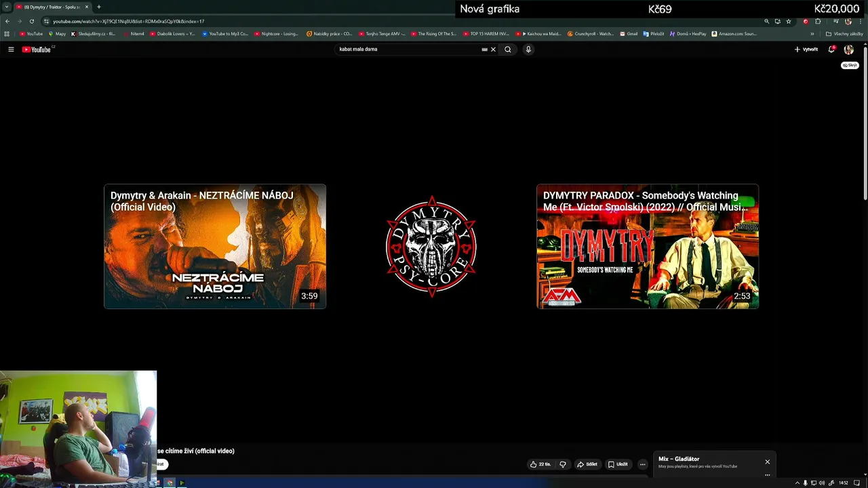The height and width of the screenshot is (488, 868).
Task: Click the Vytvořit create button
Action: pos(806,49)
